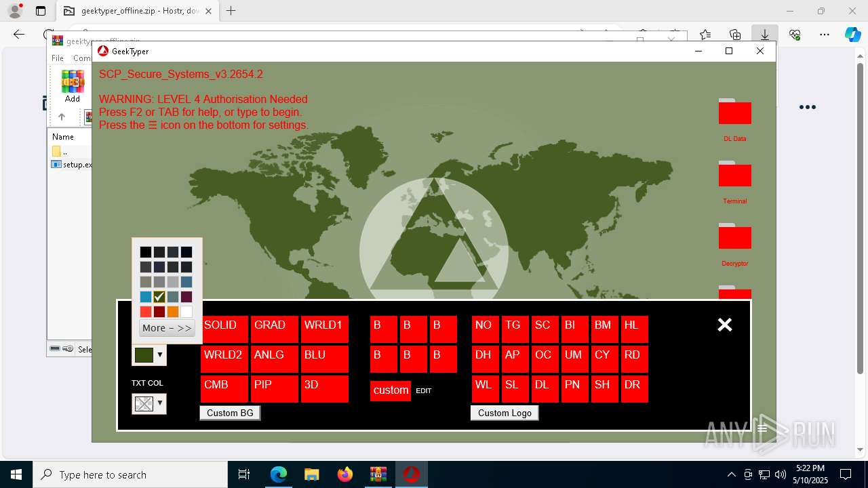Click the WinRAR up-one-level arrow

tap(61, 117)
